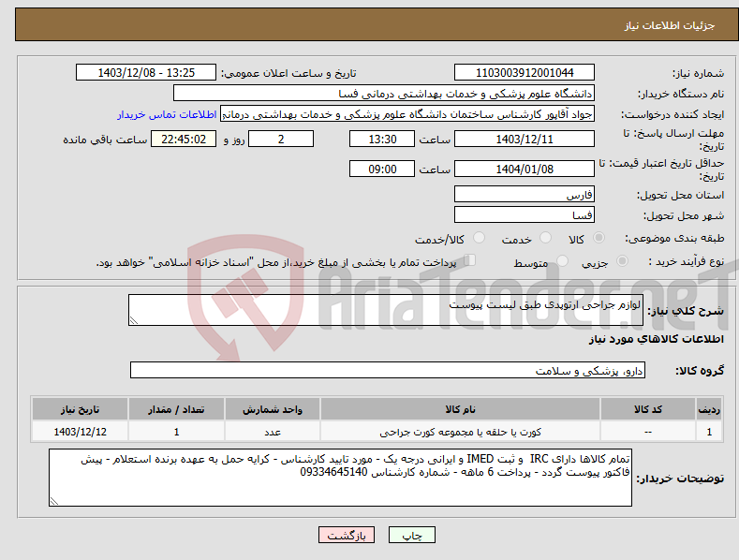Click the deadline time field 13:30

click(x=382, y=139)
